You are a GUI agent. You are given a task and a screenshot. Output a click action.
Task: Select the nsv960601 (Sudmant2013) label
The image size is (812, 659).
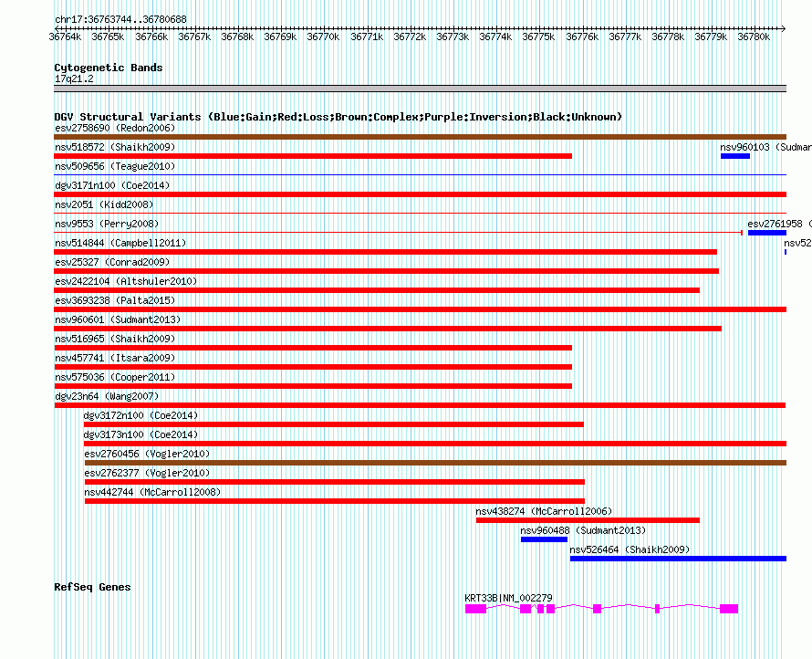tap(118, 319)
